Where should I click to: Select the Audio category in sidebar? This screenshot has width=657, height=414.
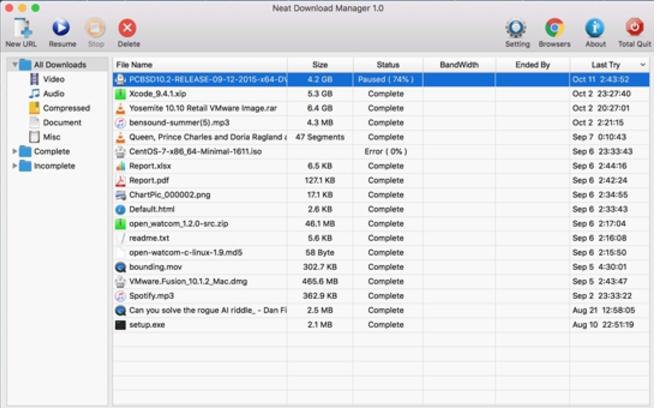[x=53, y=94]
